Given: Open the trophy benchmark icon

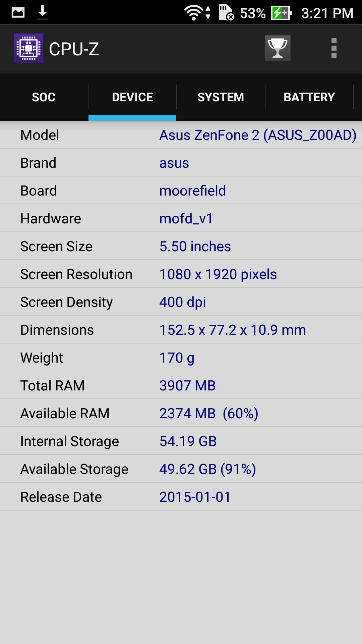Looking at the screenshot, I should (278, 48).
